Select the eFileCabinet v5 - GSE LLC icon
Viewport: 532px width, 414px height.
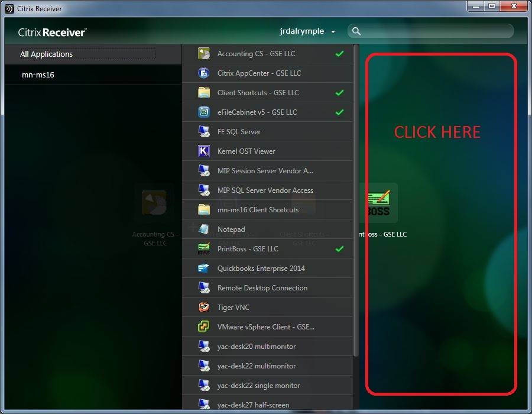click(x=204, y=112)
